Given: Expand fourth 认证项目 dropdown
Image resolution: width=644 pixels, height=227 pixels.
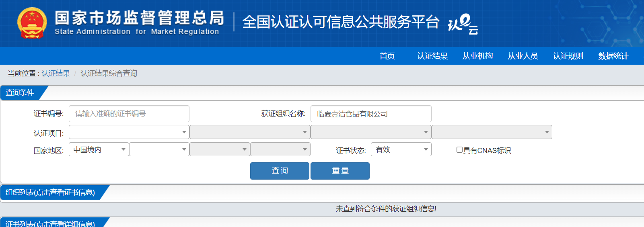Looking at the screenshot, I should [492, 132].
